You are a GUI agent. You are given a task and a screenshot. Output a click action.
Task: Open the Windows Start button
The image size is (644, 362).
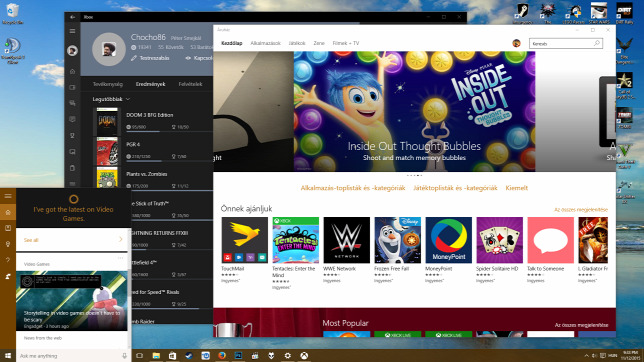point(8,356)
